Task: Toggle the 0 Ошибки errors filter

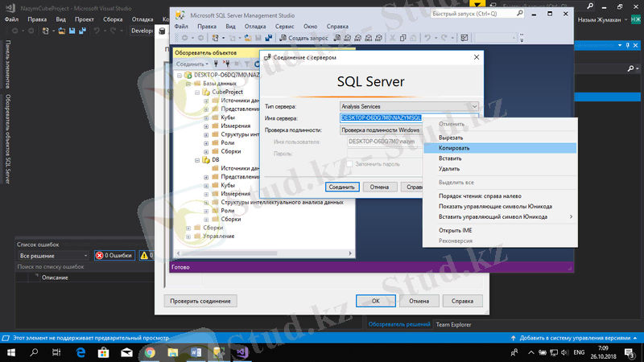Action: coord(115,255)
